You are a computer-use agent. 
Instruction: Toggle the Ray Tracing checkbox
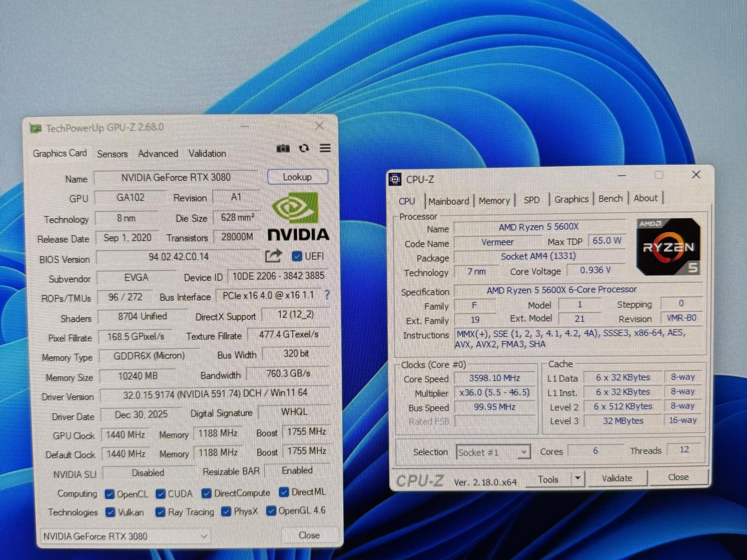[x=160, y=512]
